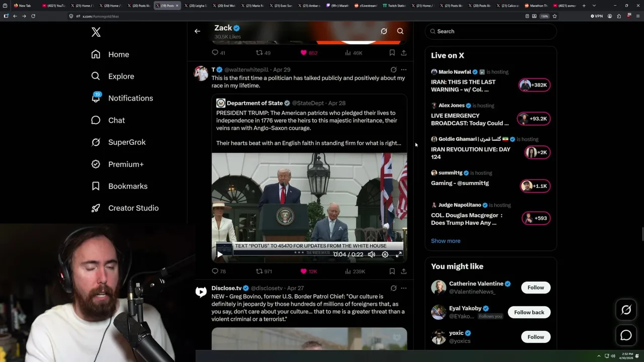Close the active Posts browser tab
This screenshot has width=644, height=362.
coord(177,6)
